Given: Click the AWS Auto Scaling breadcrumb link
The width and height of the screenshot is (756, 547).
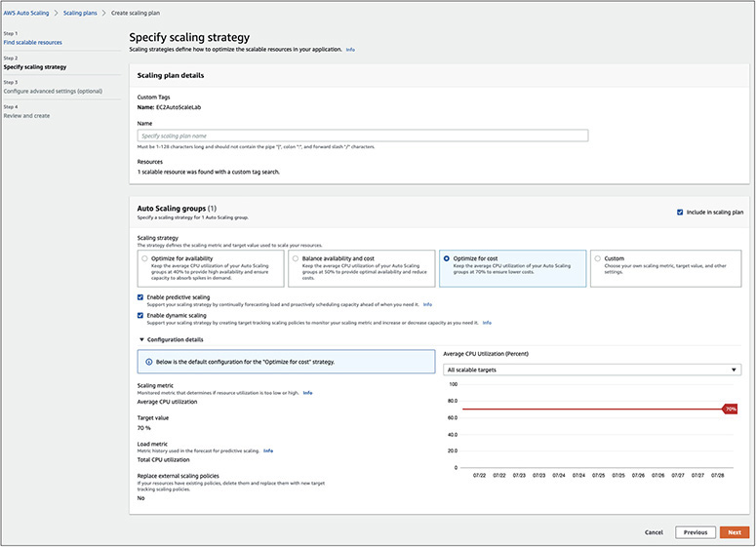Looking at the screenshot, I should [24, 15].
